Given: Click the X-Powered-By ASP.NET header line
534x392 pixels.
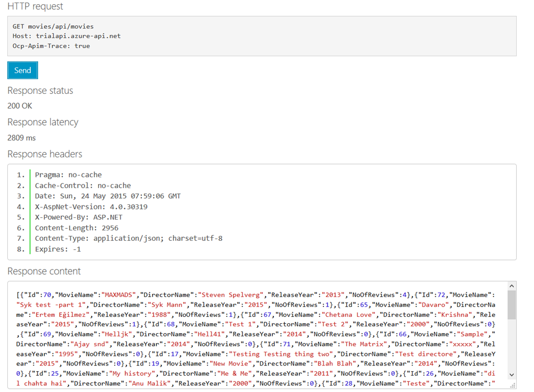Looking at the screenshot, I should point(79,217).
